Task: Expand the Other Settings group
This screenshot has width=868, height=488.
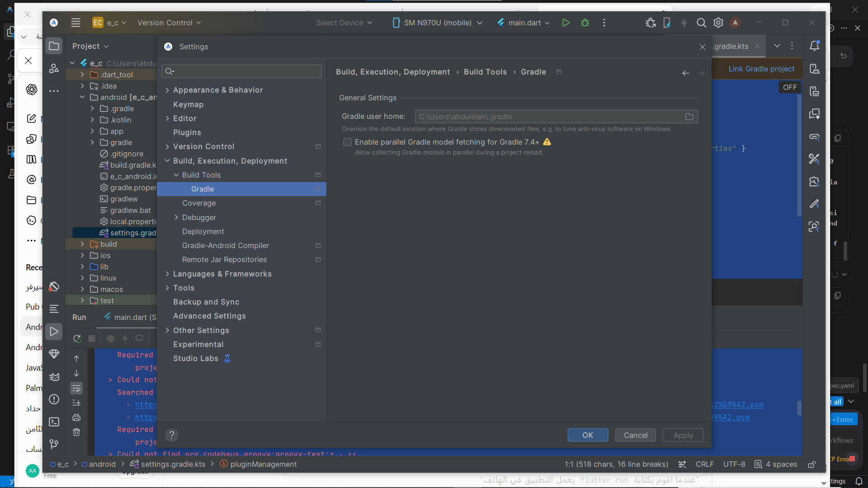Action: (x=167, y=330)
